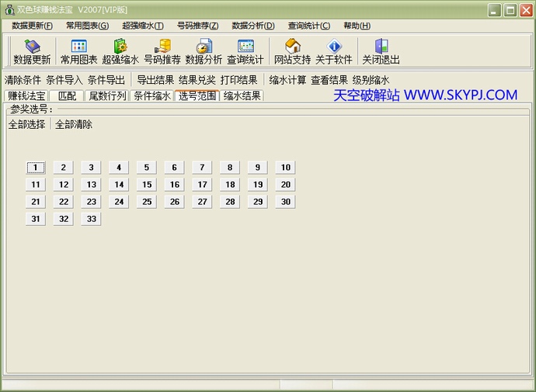Expand the 数据更新(F) menu
The height and width of the screenshot is (392, 536).
33,26
